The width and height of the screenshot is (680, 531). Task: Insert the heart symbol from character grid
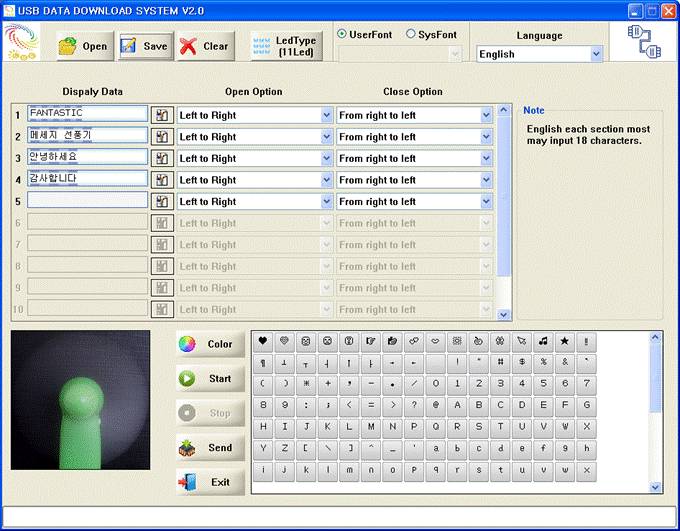coord(263,342)
